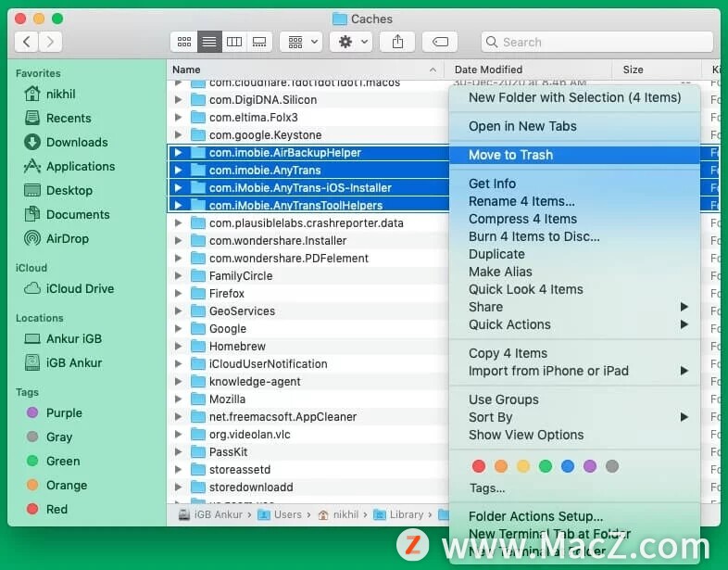Open the group-by dropdown in toolbar

coord(301,43)
